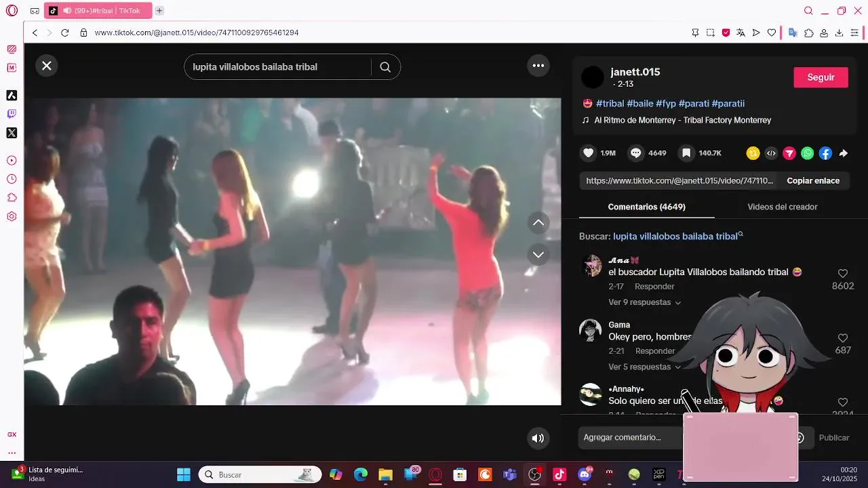Click the translate page icon in toolbar

point(741,33)
